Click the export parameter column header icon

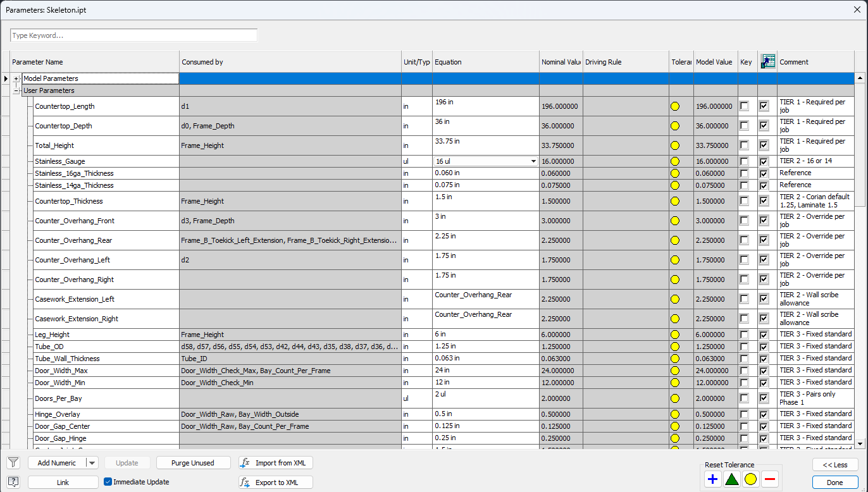click(768, 61)
